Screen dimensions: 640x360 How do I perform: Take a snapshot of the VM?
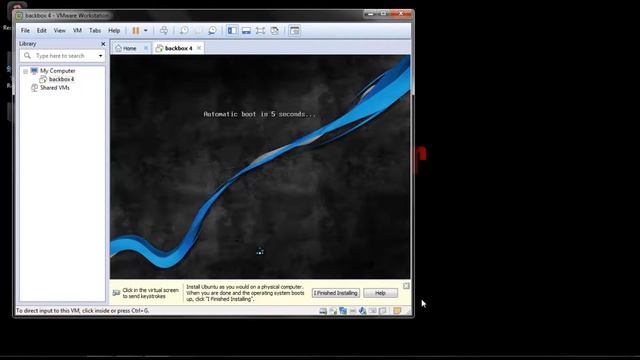pos(184,31)
